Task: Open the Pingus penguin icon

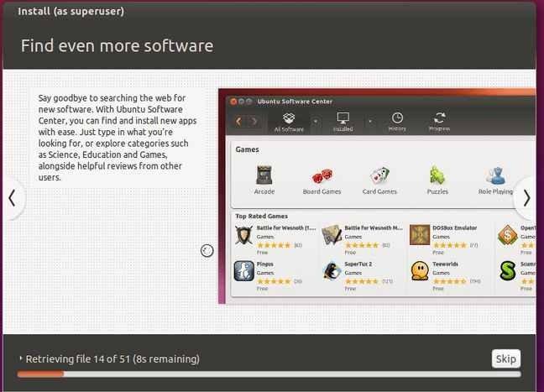Action: pyautogui.click(x=244, y=271)
